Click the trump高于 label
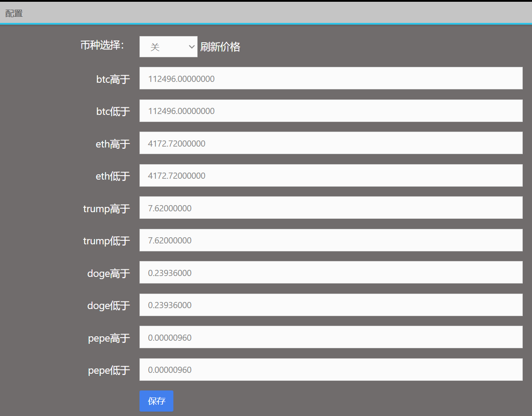Image resolution: width=532 pixels, height=416 pixels. click(x=106, y=209)
